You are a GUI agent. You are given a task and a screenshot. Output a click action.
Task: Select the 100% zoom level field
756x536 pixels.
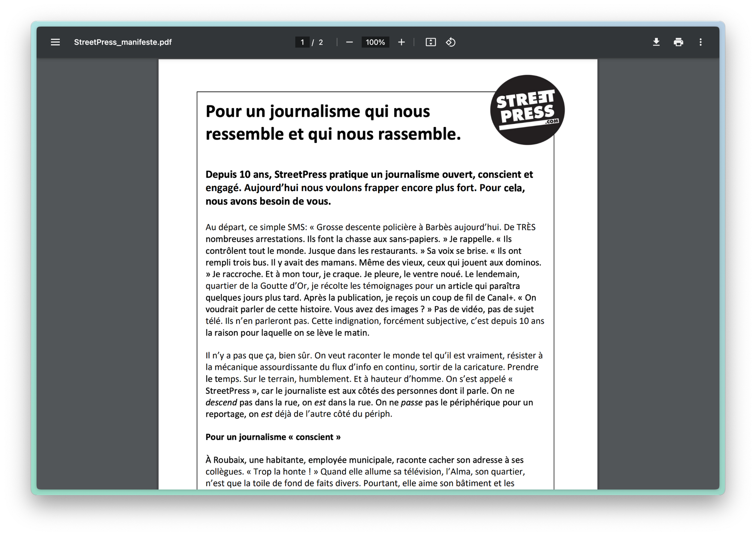[x=375, y=42]
